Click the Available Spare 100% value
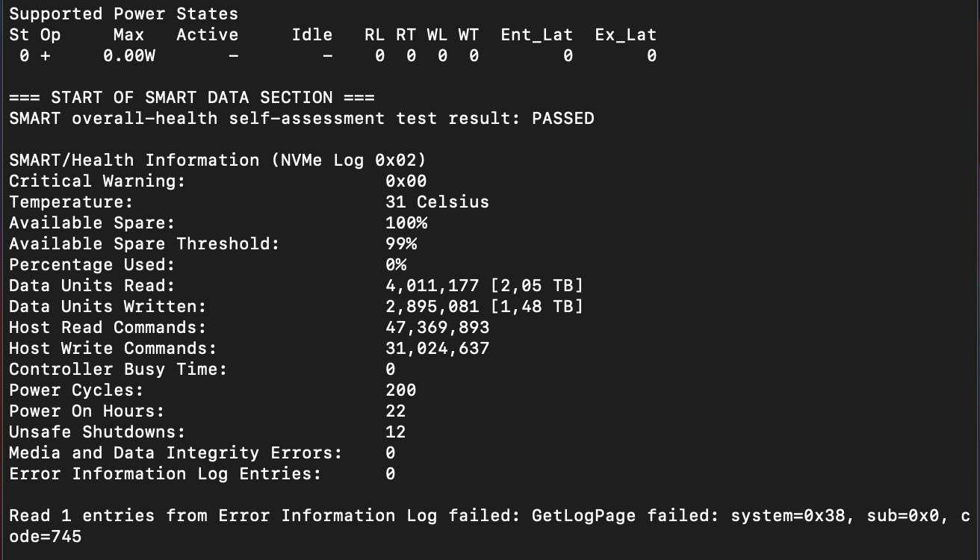980x560 pixels. point(406,223)
